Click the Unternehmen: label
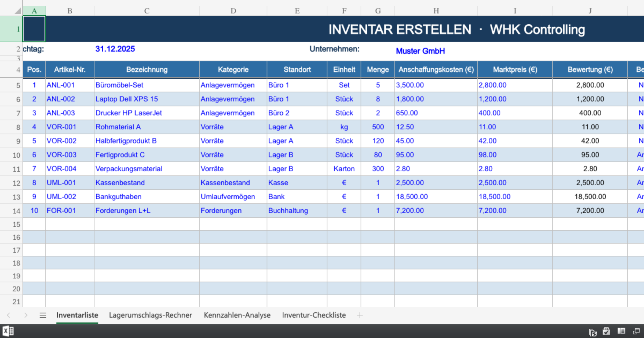The width and height of the screenshot is (644, 338). (x=334, y=49)
